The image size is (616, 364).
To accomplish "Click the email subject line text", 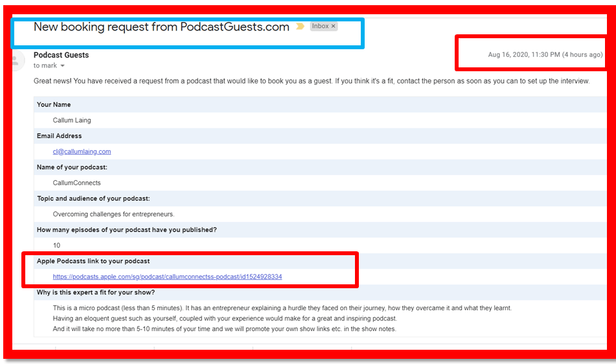I will (161, 27).
